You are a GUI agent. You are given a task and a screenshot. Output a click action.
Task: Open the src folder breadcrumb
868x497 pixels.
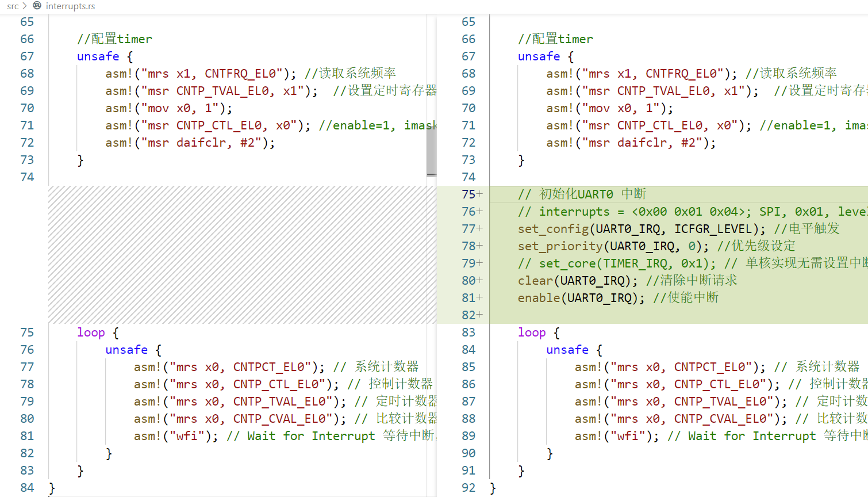click(13, 6)
